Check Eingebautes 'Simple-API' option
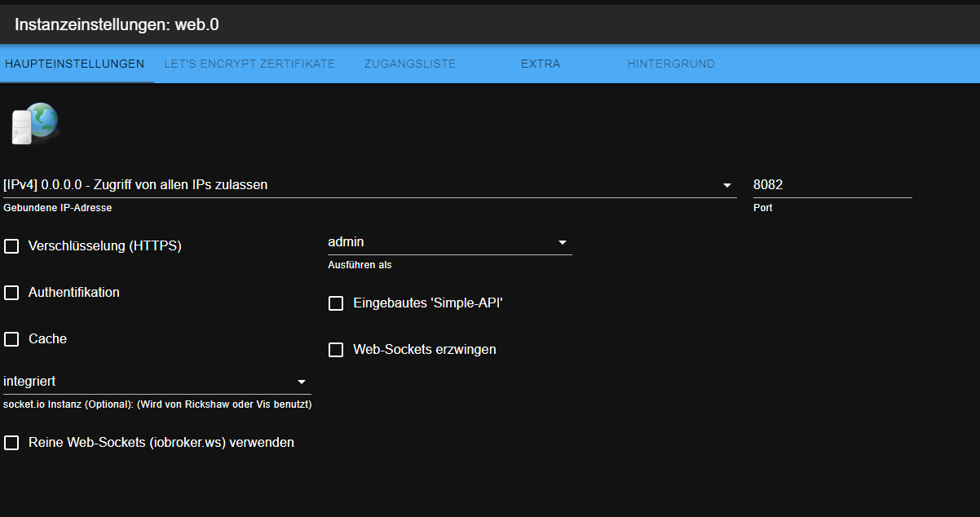980x517 pixels. pos(336,303)
